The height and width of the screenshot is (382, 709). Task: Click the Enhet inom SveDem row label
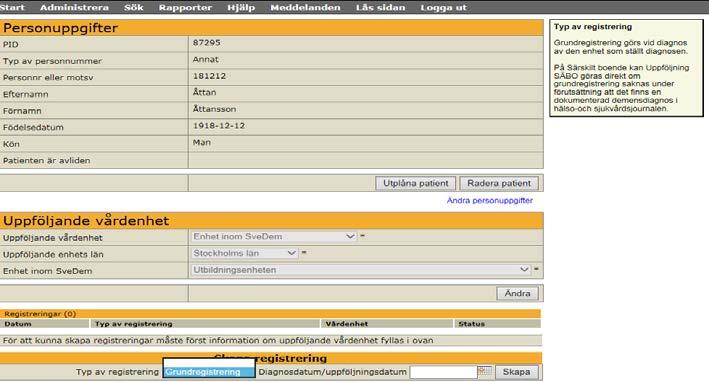point(47,271)
